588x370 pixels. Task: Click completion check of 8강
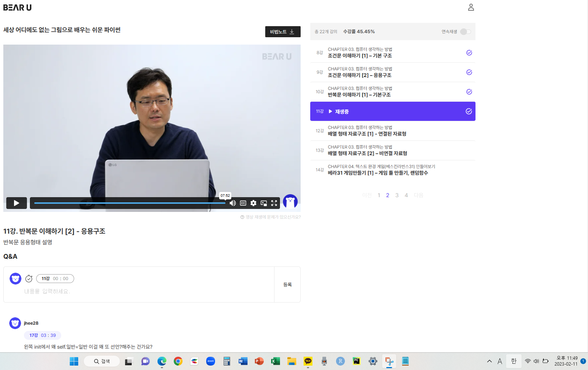click(469, 53)
